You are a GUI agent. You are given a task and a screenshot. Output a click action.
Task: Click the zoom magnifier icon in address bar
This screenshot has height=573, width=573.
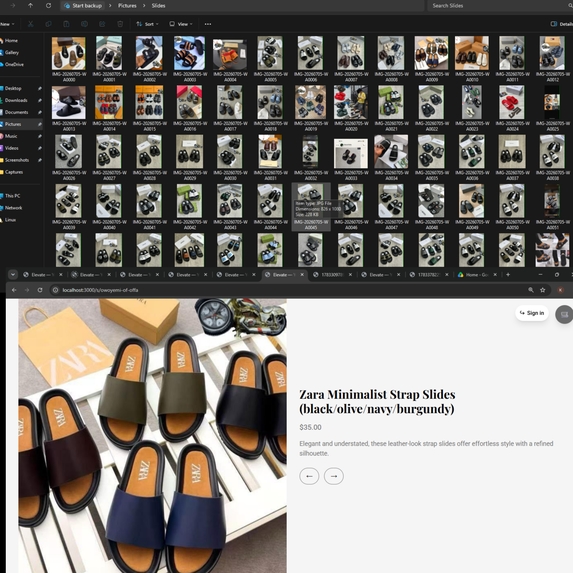531,290
